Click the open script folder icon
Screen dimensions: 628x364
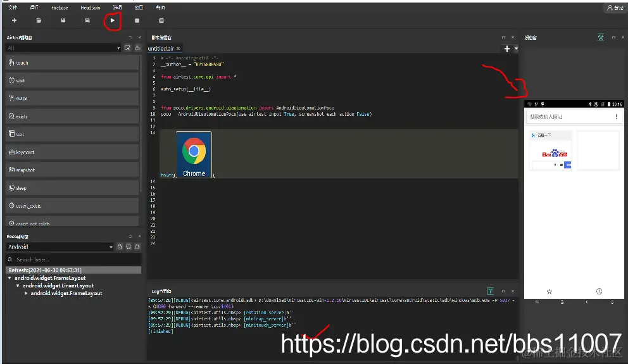(x=39, y=20)
